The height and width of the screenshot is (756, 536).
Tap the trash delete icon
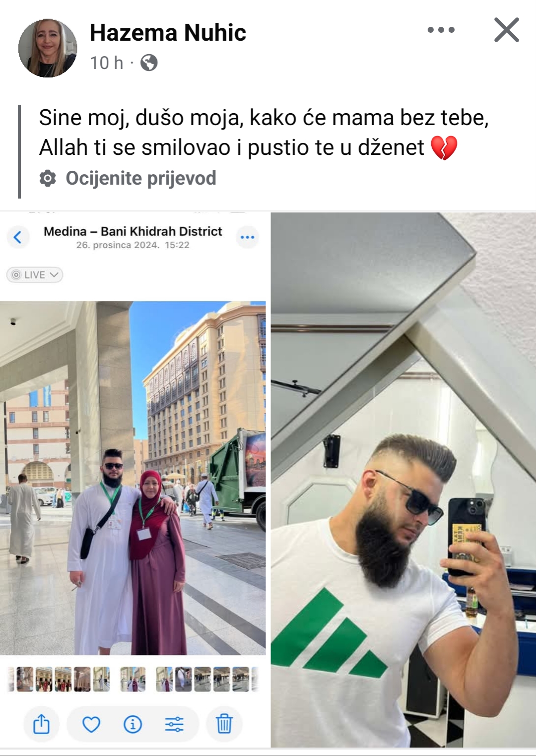tap(224, 724)
